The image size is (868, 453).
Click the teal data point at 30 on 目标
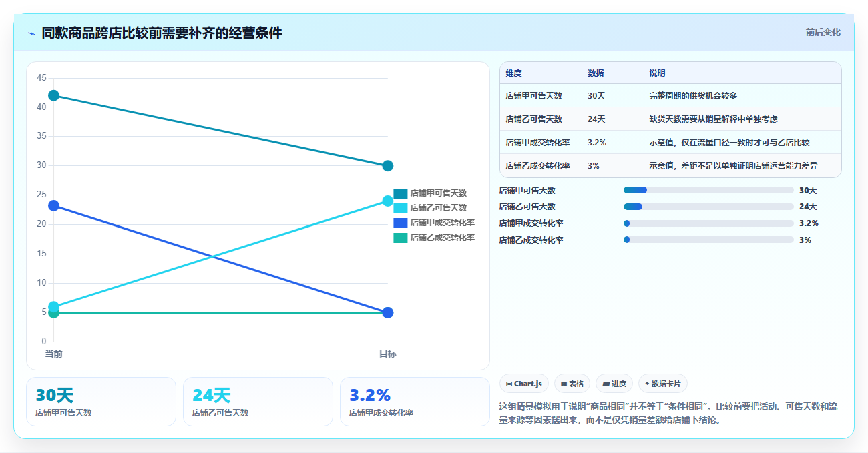coord(388,165)
